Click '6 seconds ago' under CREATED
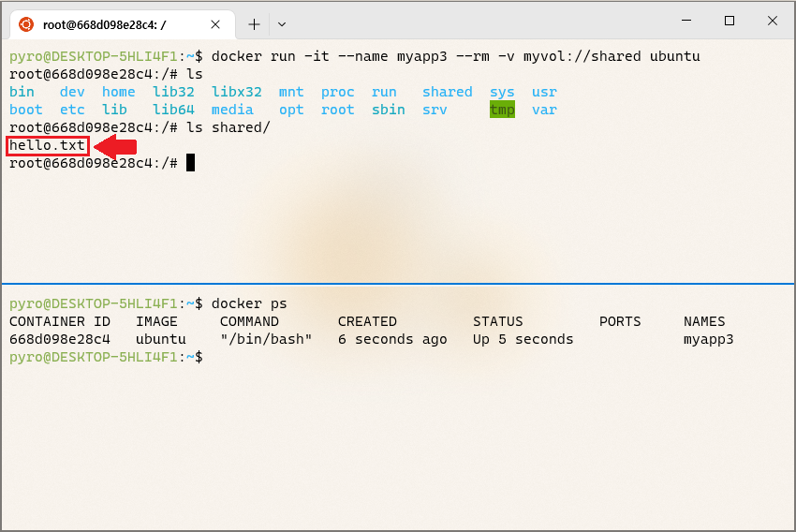796x532 pixels. [x=392, y=339]
